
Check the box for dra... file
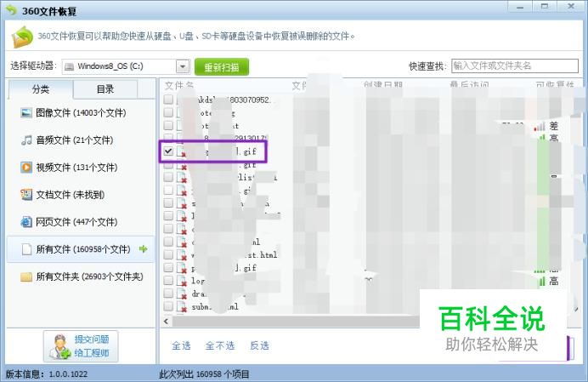pyautogui.click(x=168, y=294)
